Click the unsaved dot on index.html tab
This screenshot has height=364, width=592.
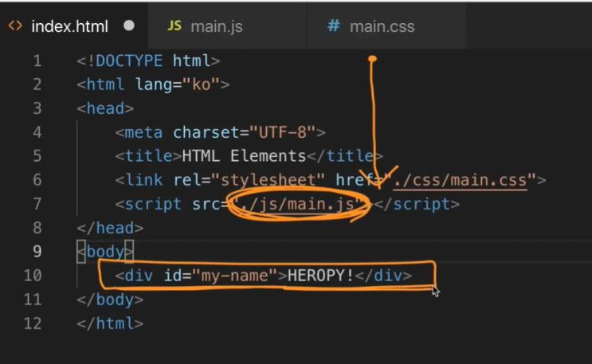[129, 25]
